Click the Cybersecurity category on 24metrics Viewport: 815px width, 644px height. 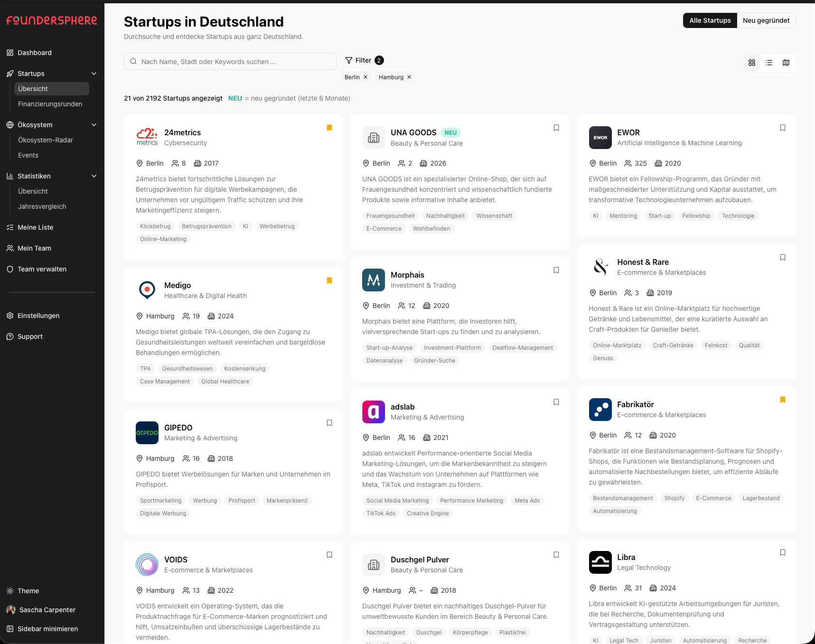coord(186,143)
